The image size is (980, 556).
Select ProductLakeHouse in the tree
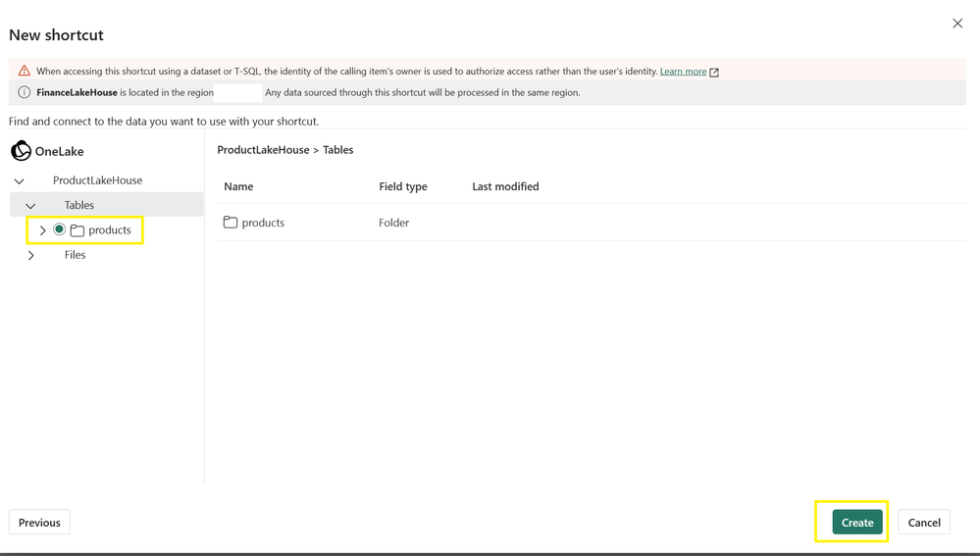pos(97,179)
